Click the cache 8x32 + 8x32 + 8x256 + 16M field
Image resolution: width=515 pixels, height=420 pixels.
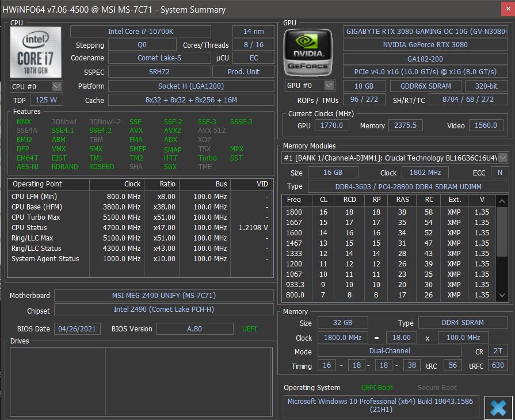tap(191, 100)
